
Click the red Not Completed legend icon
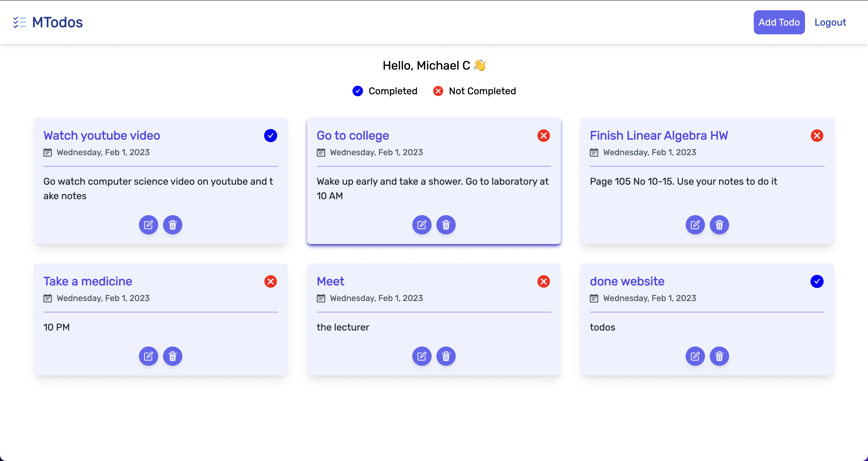(x=438, y=91)
